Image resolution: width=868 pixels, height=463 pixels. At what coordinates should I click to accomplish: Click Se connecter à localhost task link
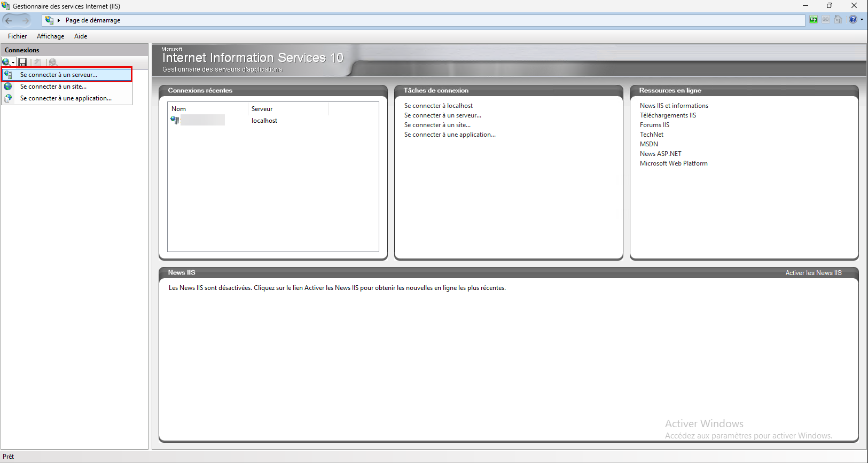point(438,106)
